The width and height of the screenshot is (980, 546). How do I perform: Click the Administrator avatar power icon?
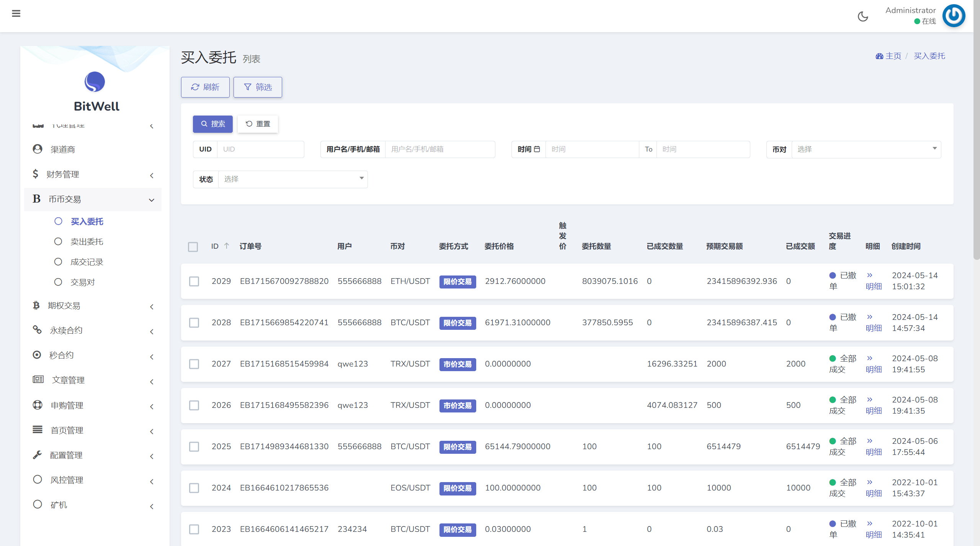click(x=953, y=16)
